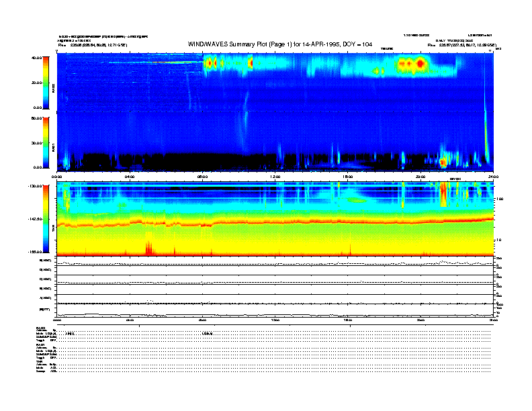This screenshot has height=411, width=532.
Task: Click the 60.00 label on RAD1 scale
Action: point(37,118)
